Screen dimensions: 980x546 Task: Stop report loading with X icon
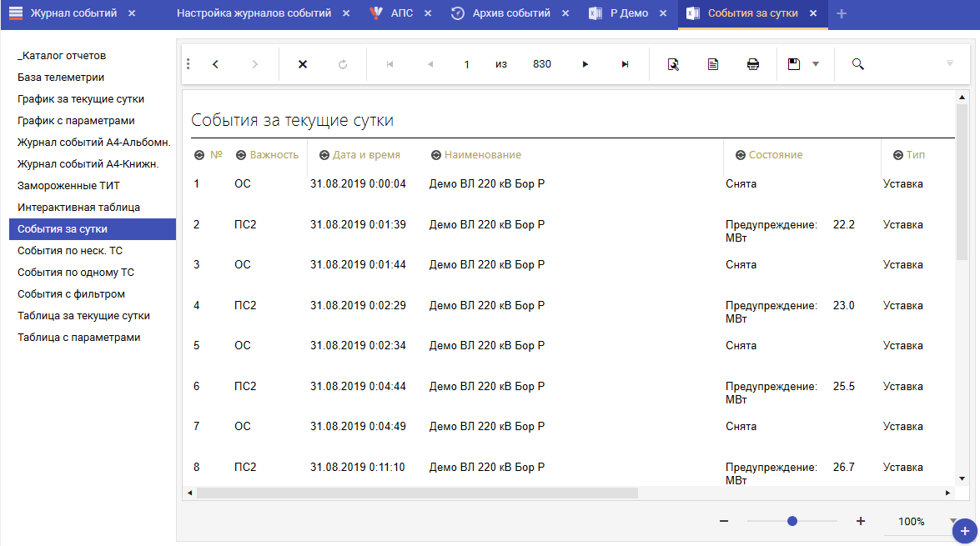pos(303,64)
